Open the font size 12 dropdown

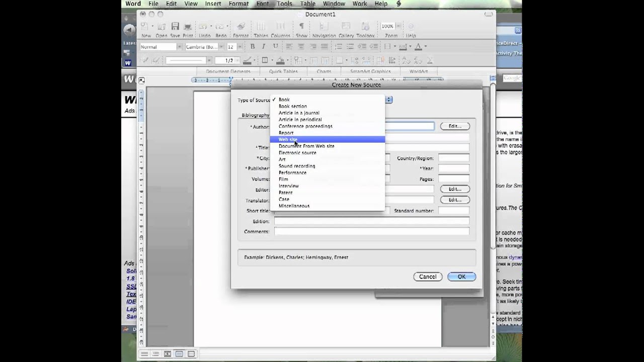[239, 47]
